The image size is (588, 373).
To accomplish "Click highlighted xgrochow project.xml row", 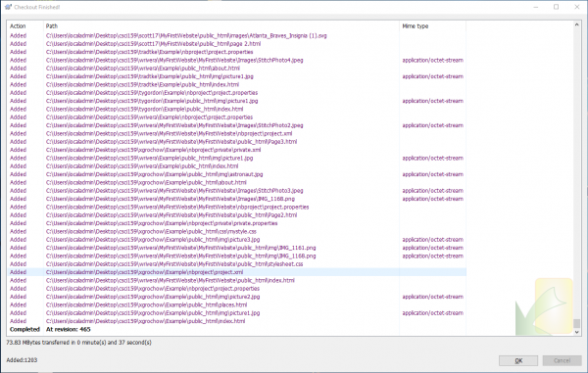I will [237, 272].
